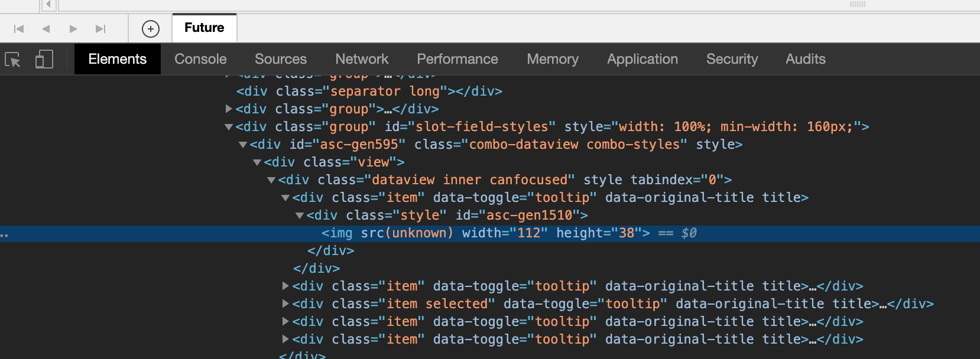Go to the first sheet arrow
The width and height of the screenshot is (980, 359).
pyautogui.click(x=19, y=28)
